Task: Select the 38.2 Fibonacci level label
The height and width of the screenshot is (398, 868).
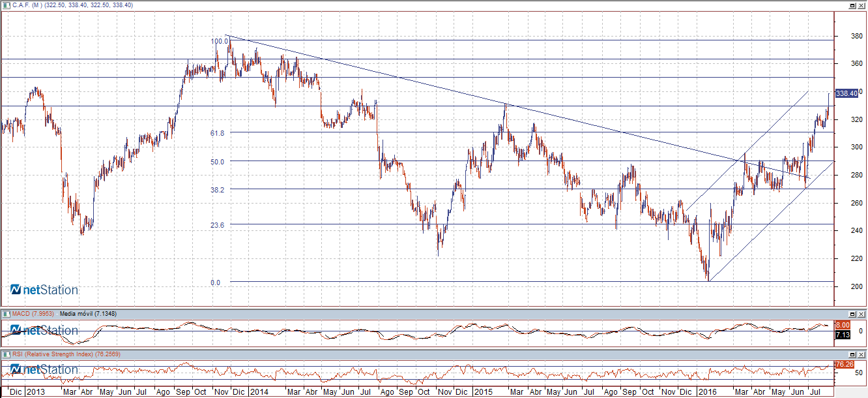Action: [218, 189]
